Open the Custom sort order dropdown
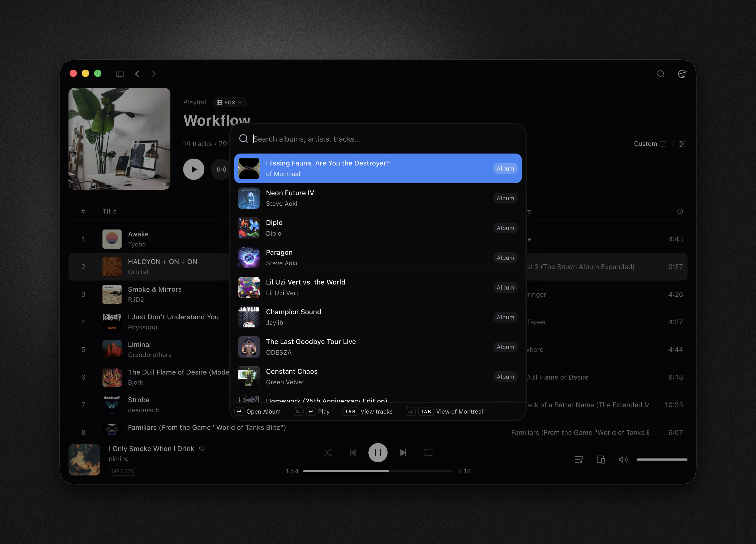 pyautogui.click(x=650, y=144)
